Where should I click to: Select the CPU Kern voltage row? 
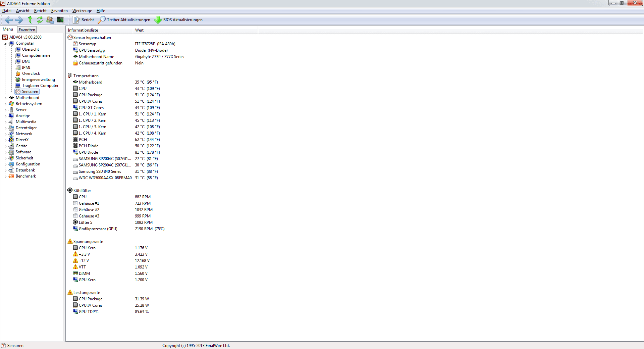point(110,248)
